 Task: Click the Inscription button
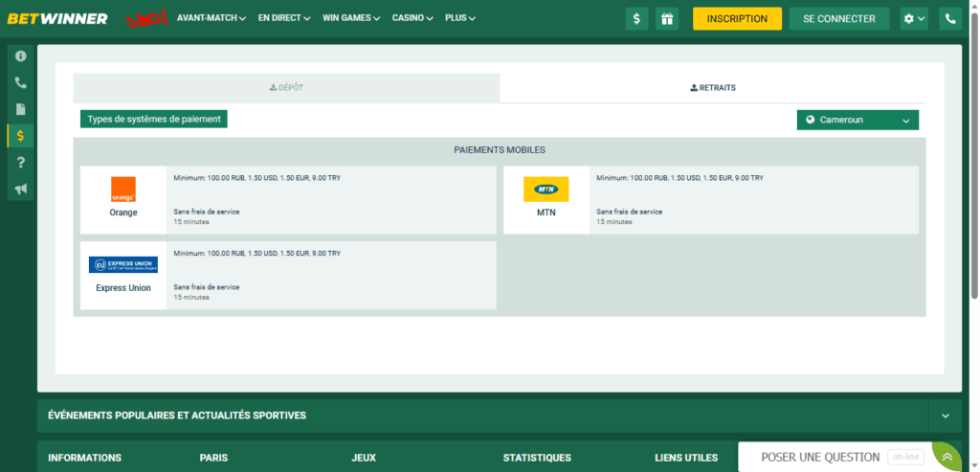click(737, 19)
